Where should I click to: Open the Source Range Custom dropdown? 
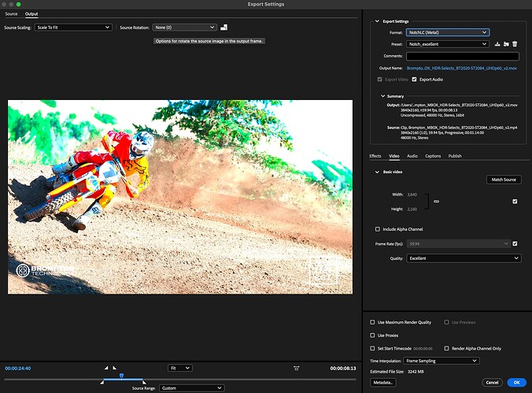(192, 388)
